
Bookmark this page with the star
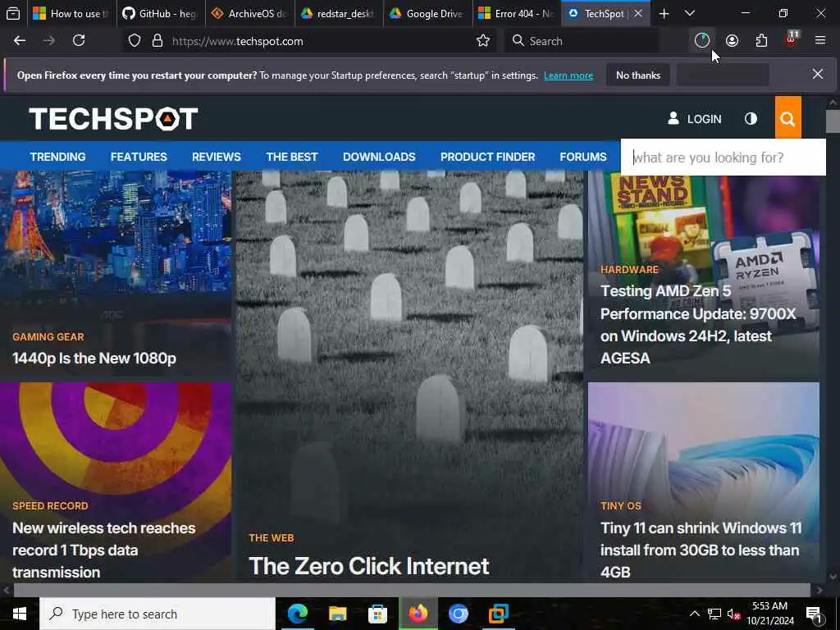[483, 41]
